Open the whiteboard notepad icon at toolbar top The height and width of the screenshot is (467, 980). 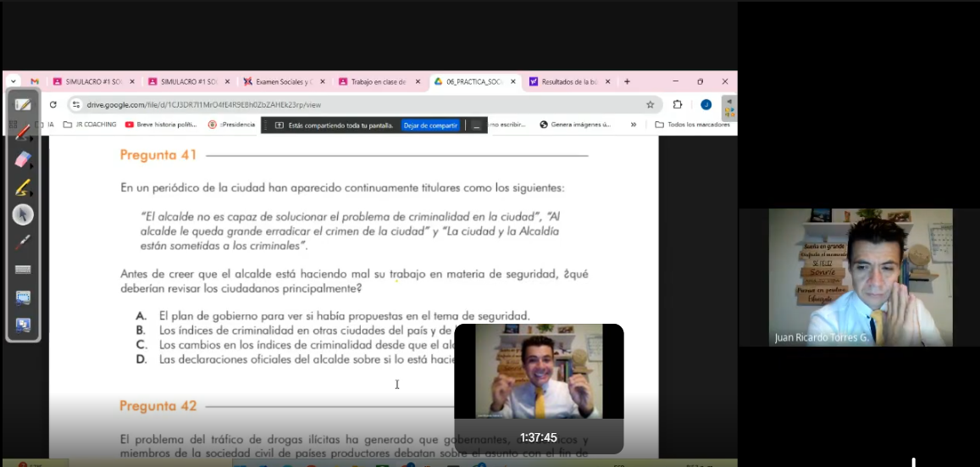coord(23,105)
